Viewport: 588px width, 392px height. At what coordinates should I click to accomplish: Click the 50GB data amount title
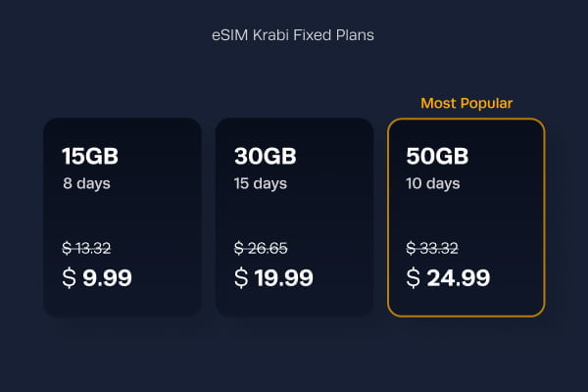(437, 156)
